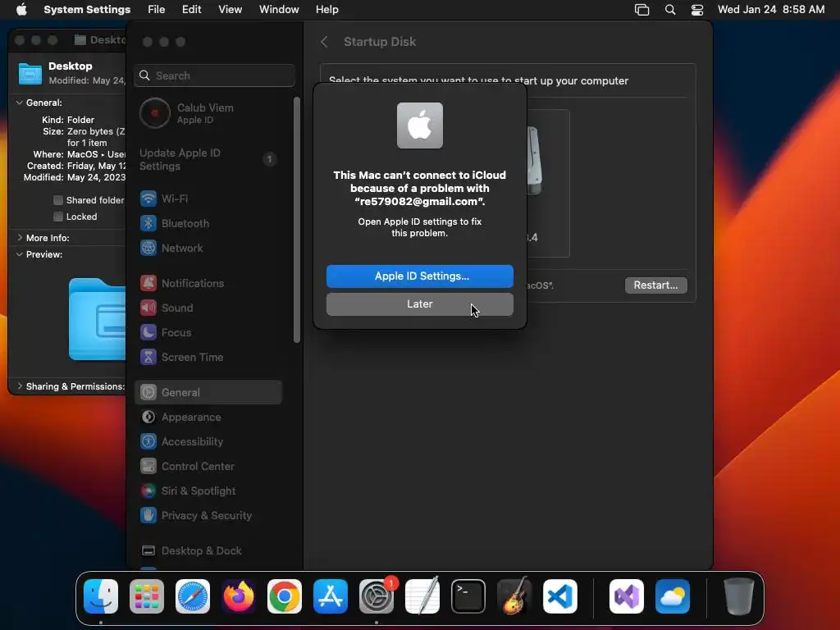
Task: Open Update Apple ID Settings item
Action: (x=209, y=159)
